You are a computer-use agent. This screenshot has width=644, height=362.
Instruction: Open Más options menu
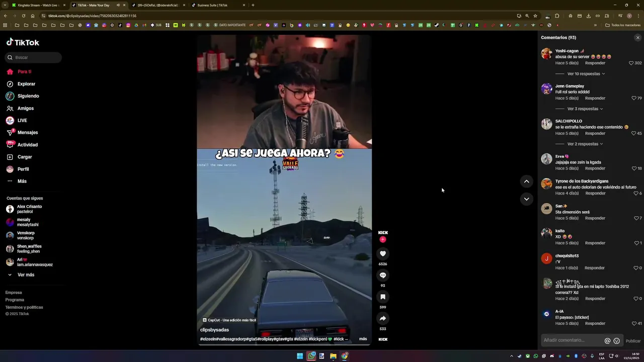(17, 181)
